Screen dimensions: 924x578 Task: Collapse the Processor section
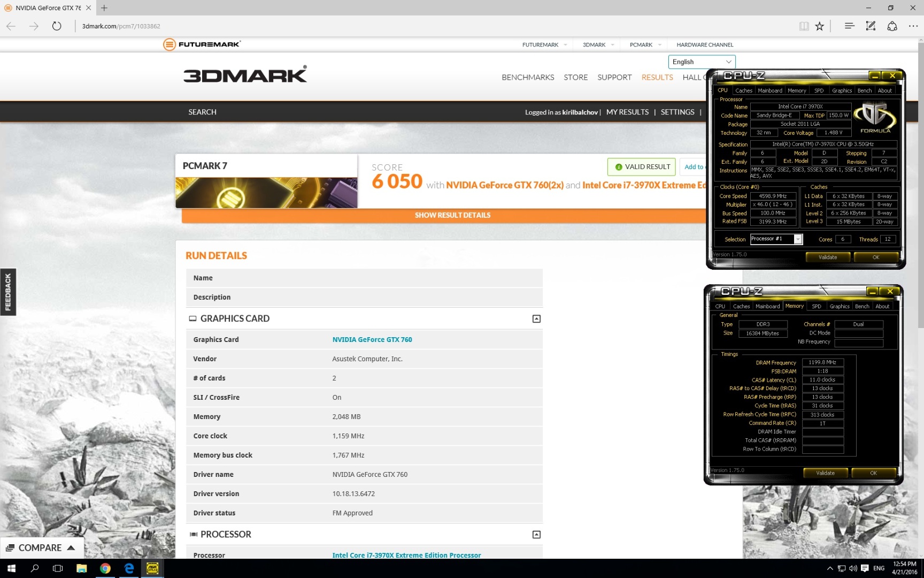[536, 535]
